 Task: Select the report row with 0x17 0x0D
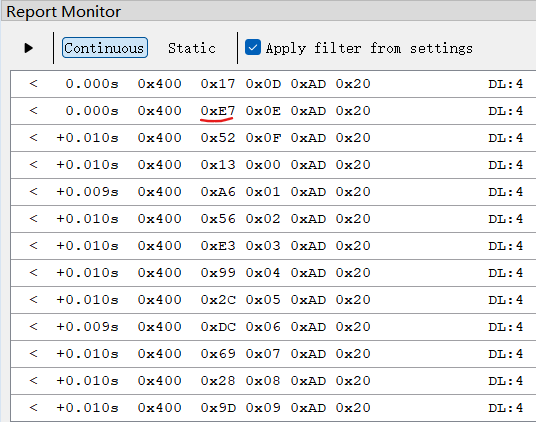(273, 84)
